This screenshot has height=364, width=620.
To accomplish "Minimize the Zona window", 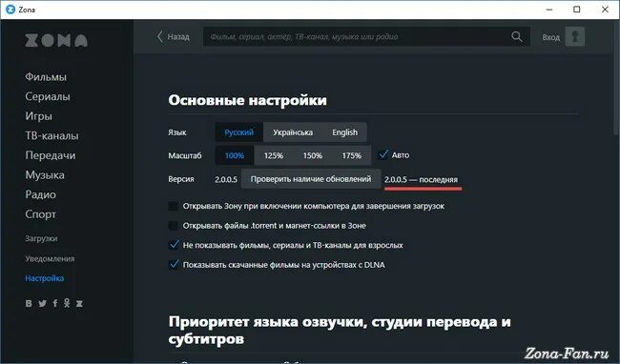I will click(549, 10).
